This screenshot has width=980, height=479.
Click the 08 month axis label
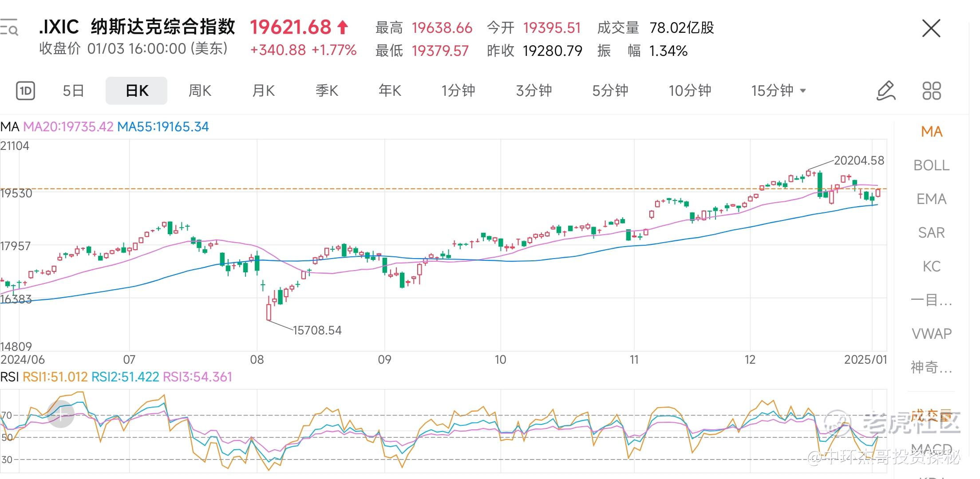pyautogui.click(x=257, y=360)
